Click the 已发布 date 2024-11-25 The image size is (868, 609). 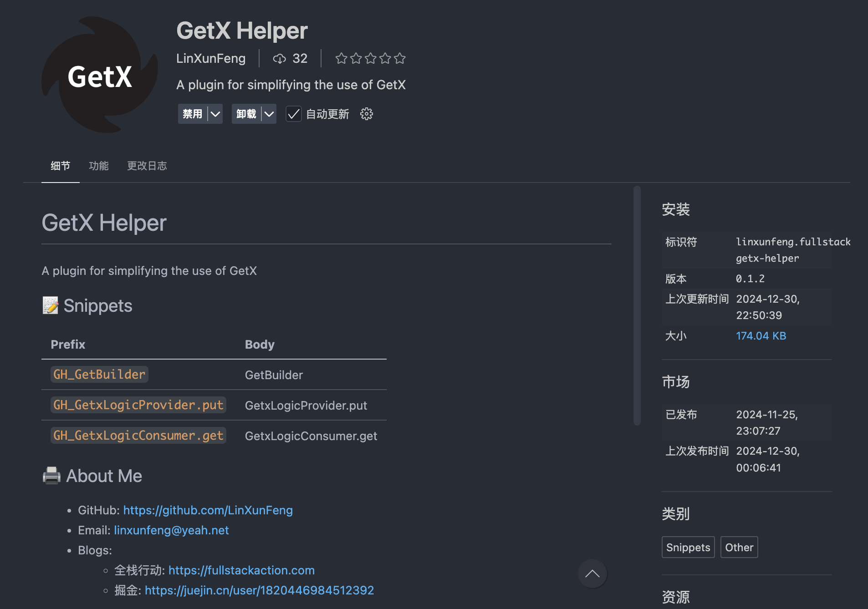[x=767, y=423]
